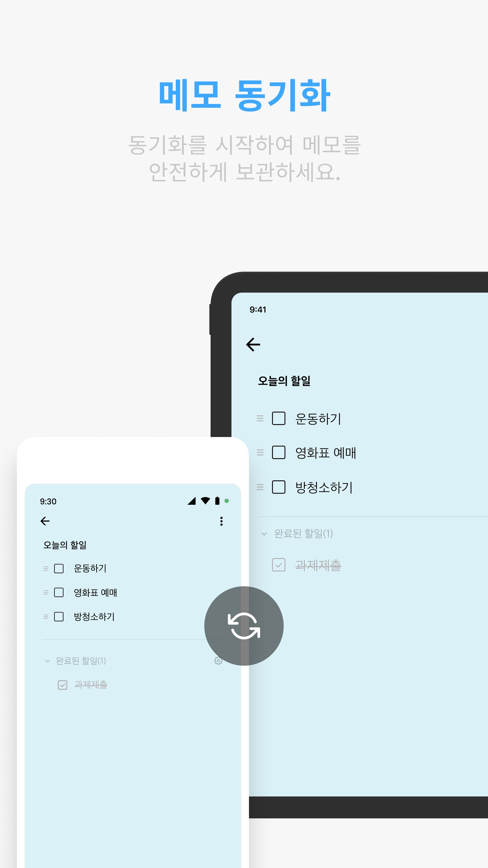
Task: Check the 운동하기 box on tablet
Action: pyautogui.click(x=279, y=418)
